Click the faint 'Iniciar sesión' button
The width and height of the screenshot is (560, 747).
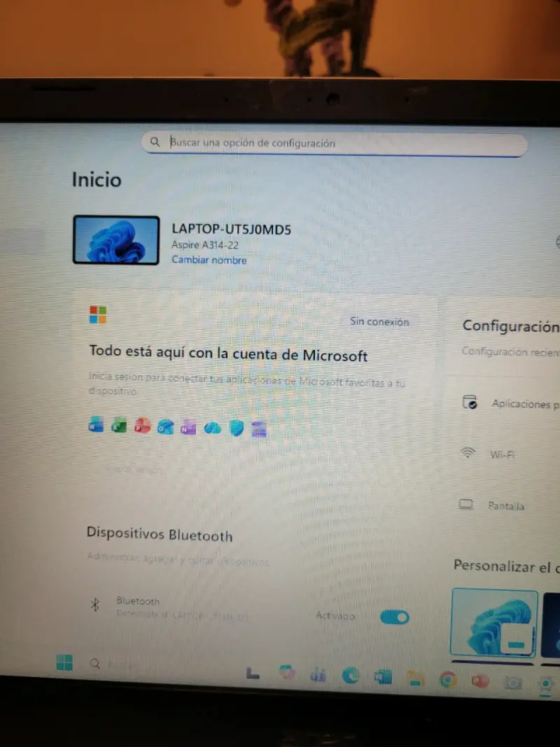tap(135, 470)
